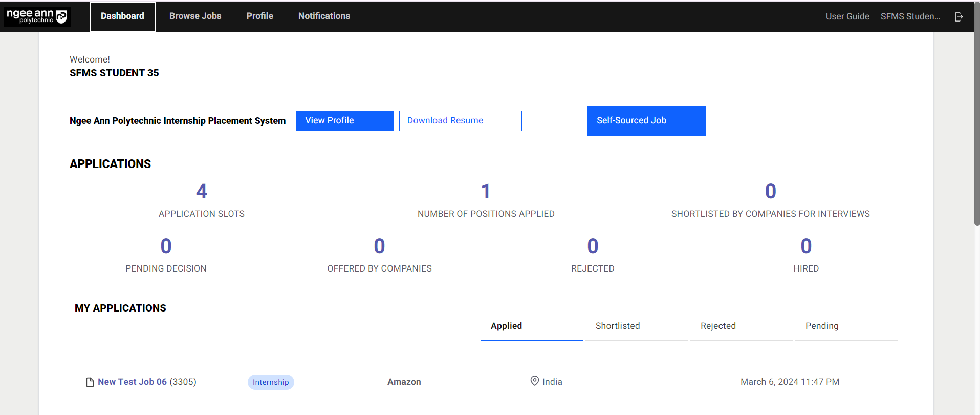Open Notifications in the navigation bar
This screenshot has width=980, height=415.
pos(324,16)
